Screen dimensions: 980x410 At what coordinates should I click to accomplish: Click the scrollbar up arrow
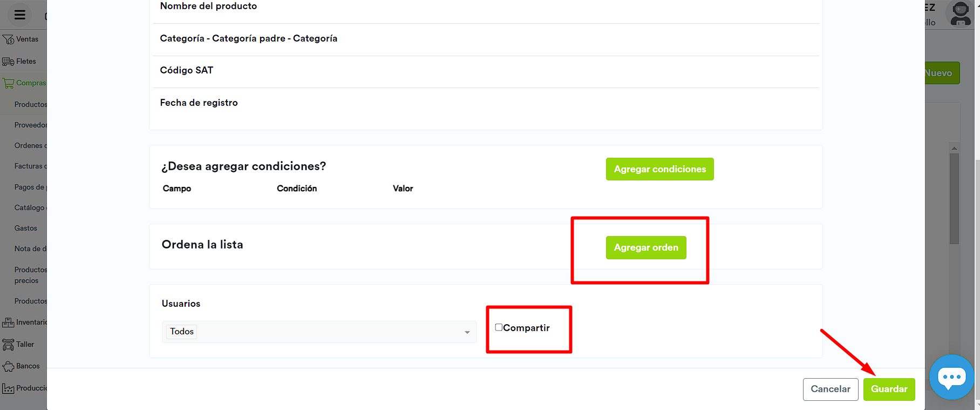coord(954,148)
